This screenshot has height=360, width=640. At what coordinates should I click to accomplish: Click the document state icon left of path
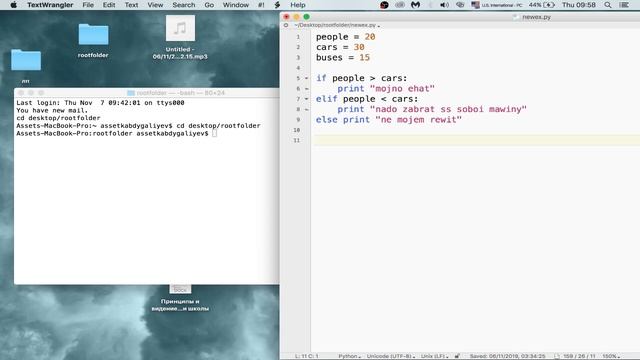click(x=286, y=25)
